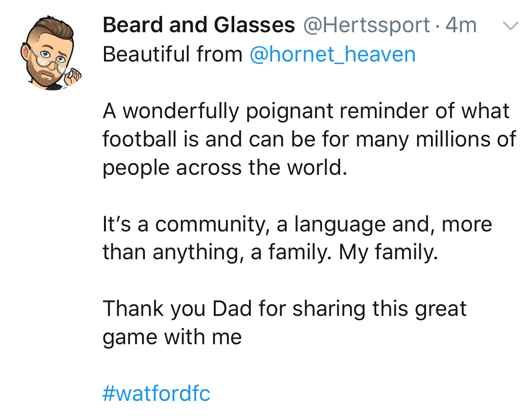
Task: Click the 4m tweet timestamp
Action: pyautogui.click(x=461, y=25)
